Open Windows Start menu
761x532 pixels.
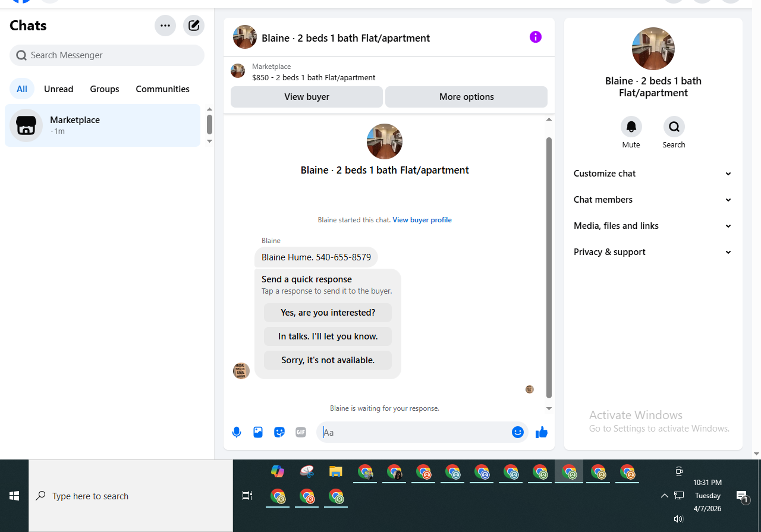coord(14,496)
